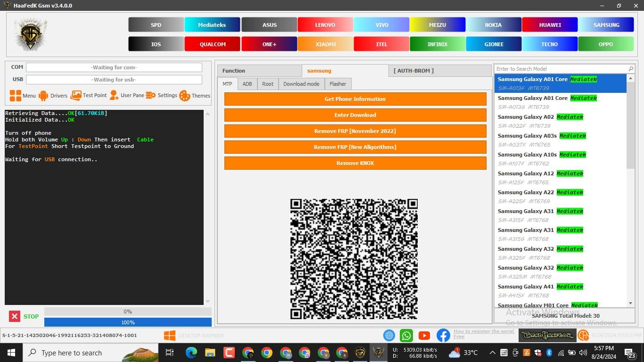Open the Root sub-tab

click(x=268, y=84)
